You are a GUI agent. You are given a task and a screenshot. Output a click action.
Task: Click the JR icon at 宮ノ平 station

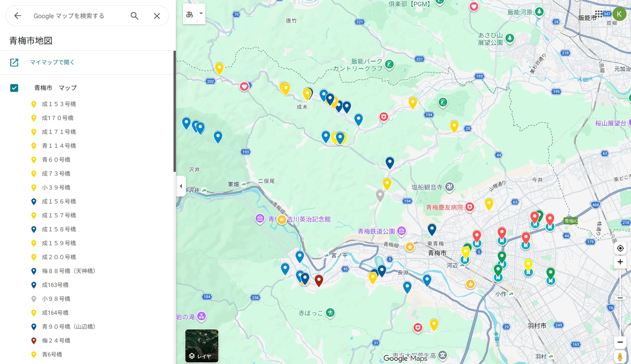tap(326, 255)
